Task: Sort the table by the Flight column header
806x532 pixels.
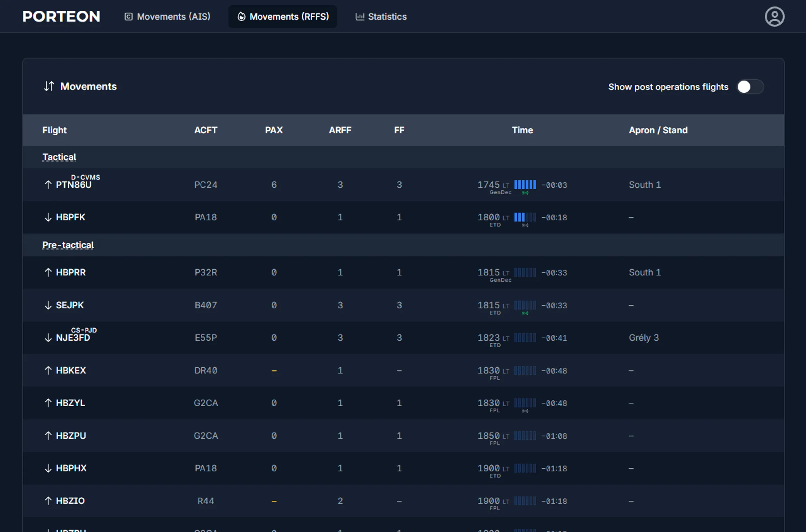Action: tap(54, 130)
